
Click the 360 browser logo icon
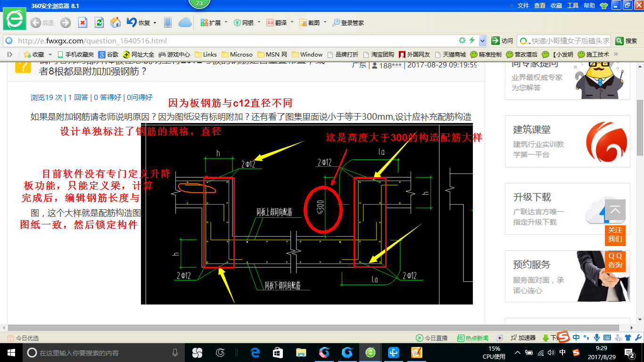coord(15,20)
